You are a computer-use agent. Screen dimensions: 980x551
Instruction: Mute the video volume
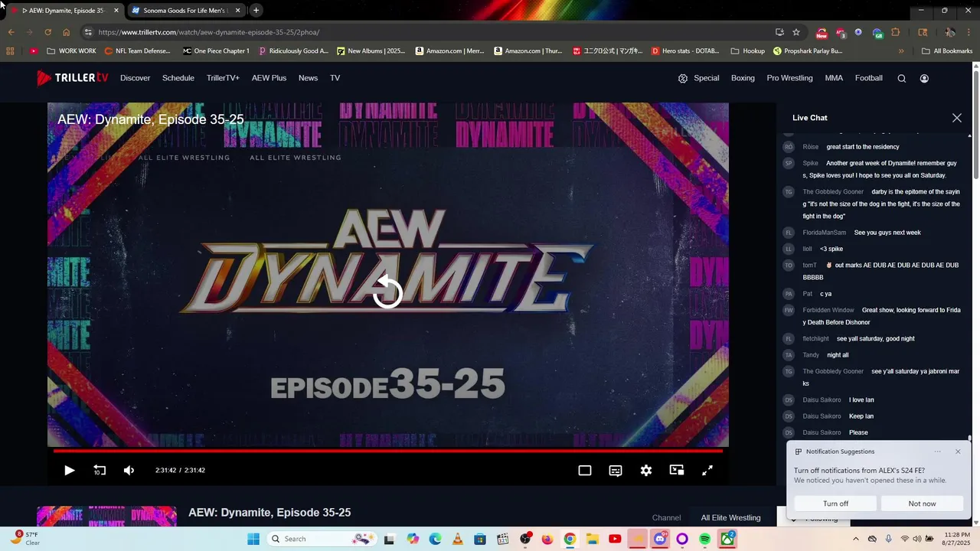(x=129, y=470)
